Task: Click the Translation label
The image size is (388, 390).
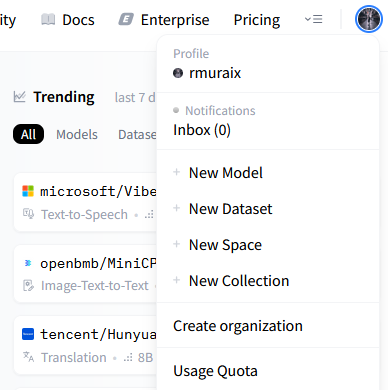Action: (74, 357)
